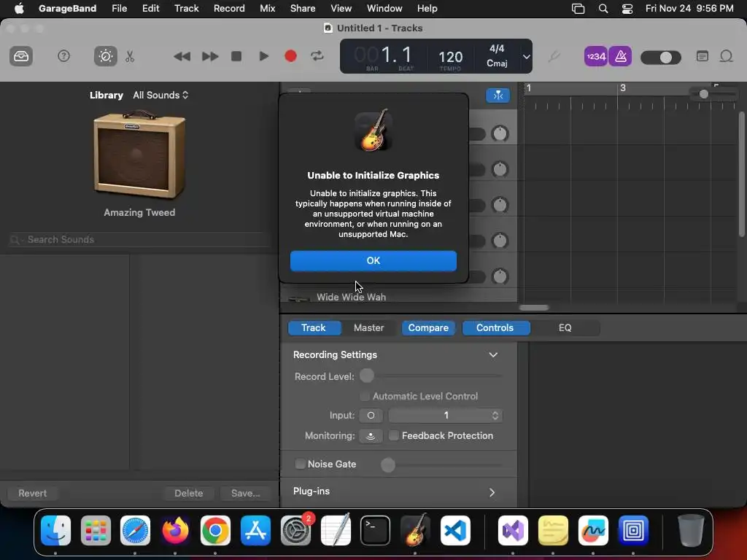
Task: Open Firefox from the dock
Action: pos(175,530)
